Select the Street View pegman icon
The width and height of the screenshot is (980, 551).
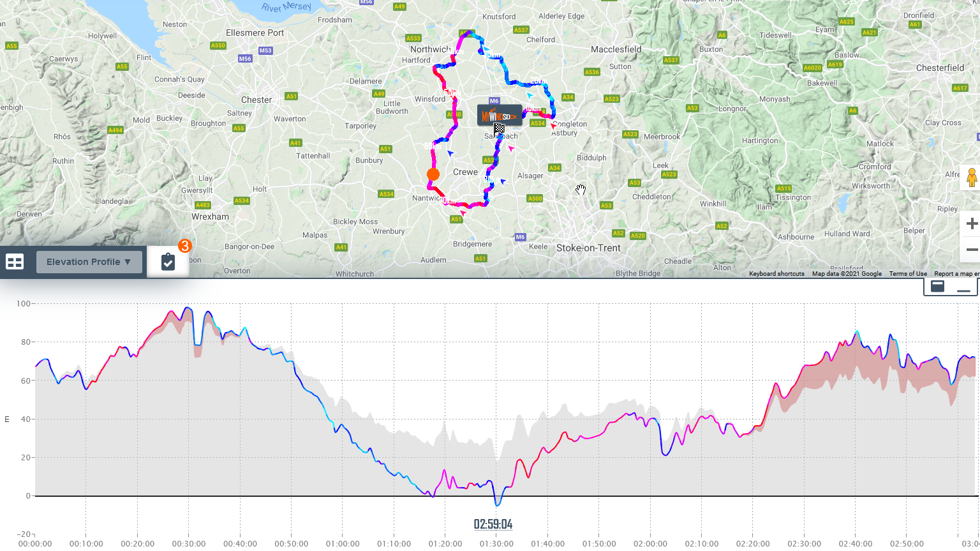[972, 177]
